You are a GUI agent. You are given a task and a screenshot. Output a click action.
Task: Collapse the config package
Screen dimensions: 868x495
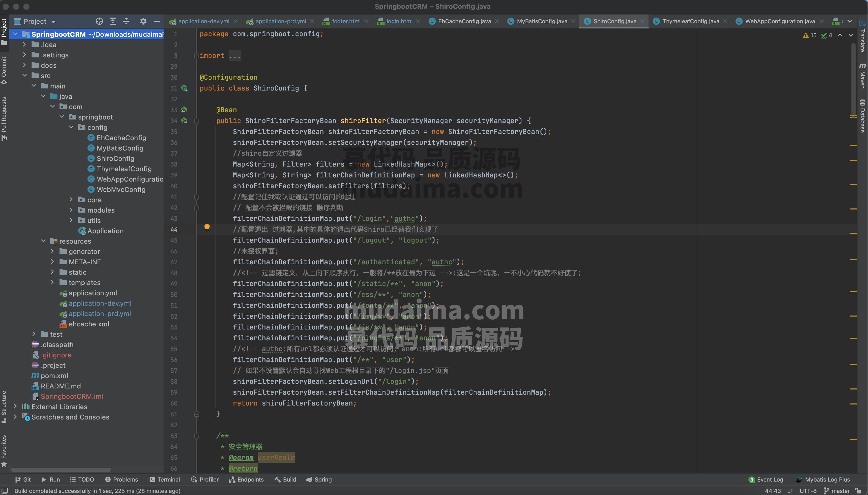click(x=71, y=127)
